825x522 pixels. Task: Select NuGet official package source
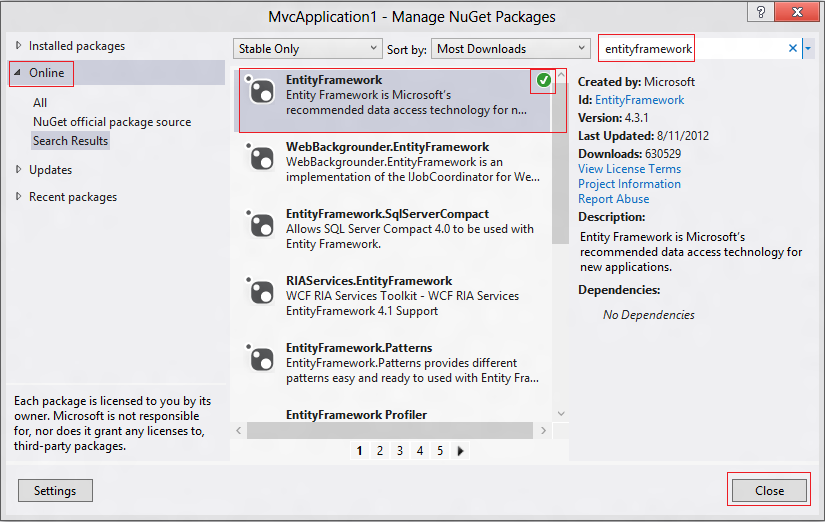[x=111, y=122]
